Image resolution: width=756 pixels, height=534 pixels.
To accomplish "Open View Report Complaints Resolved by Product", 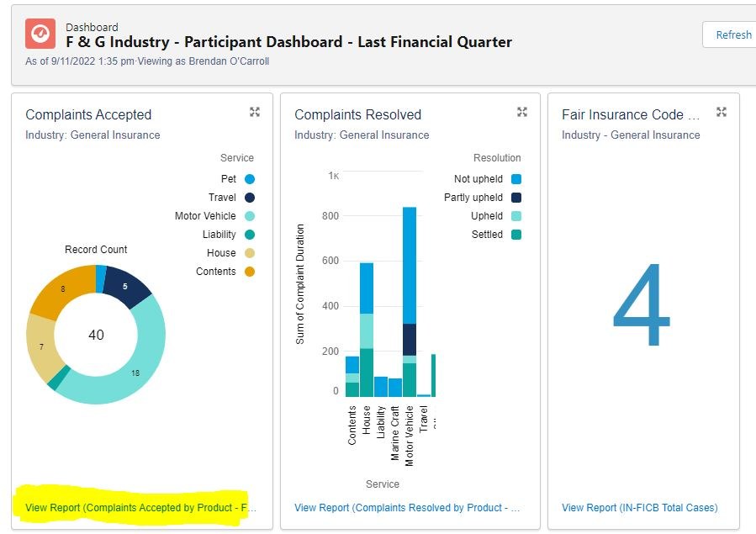I will (407, 507).
